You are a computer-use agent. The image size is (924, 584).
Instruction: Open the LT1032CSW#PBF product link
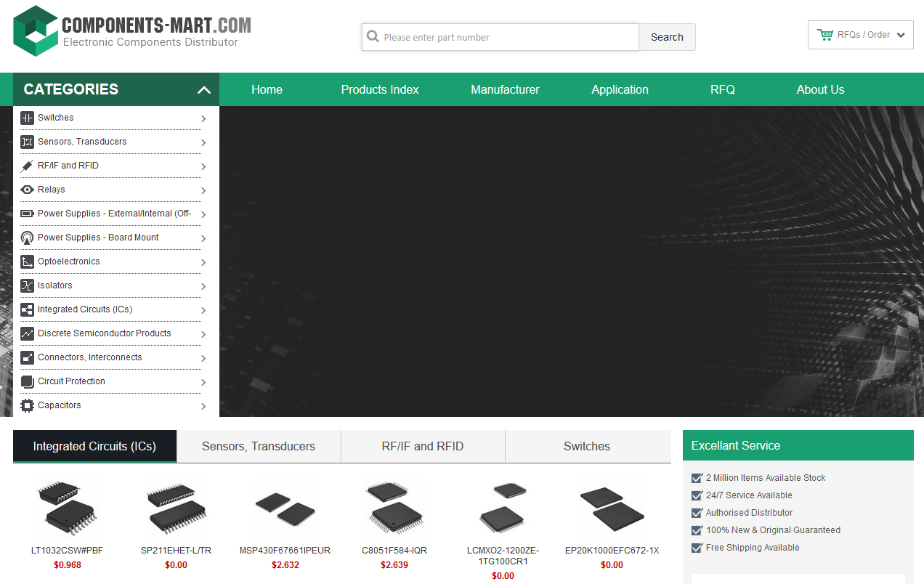67,551
